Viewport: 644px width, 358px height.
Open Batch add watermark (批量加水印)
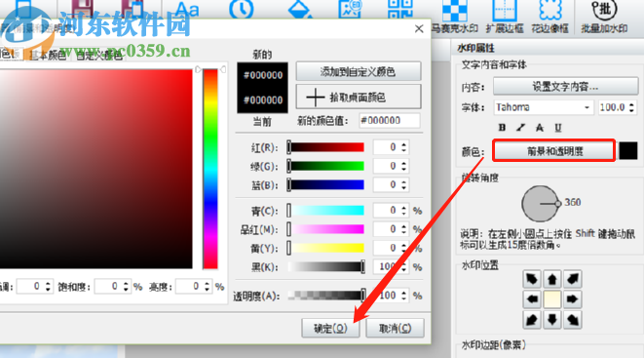tap(604, 17)
